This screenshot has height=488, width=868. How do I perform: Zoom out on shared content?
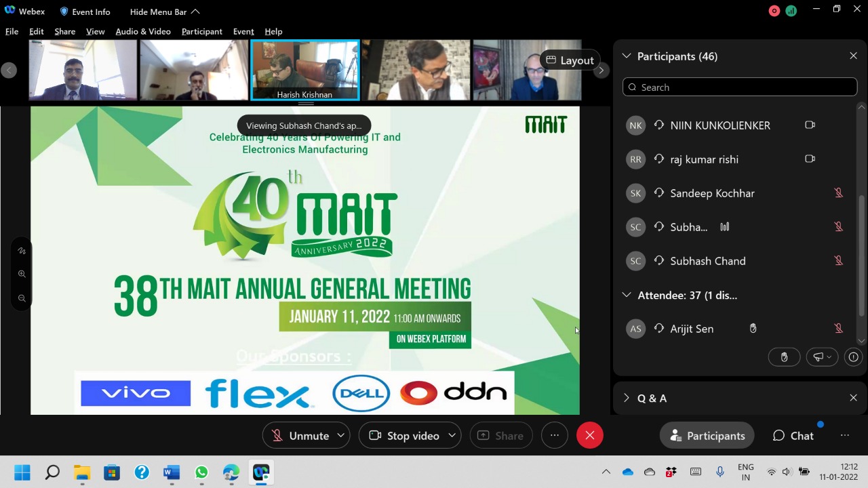pyautogui.click(x=22, y=298)
